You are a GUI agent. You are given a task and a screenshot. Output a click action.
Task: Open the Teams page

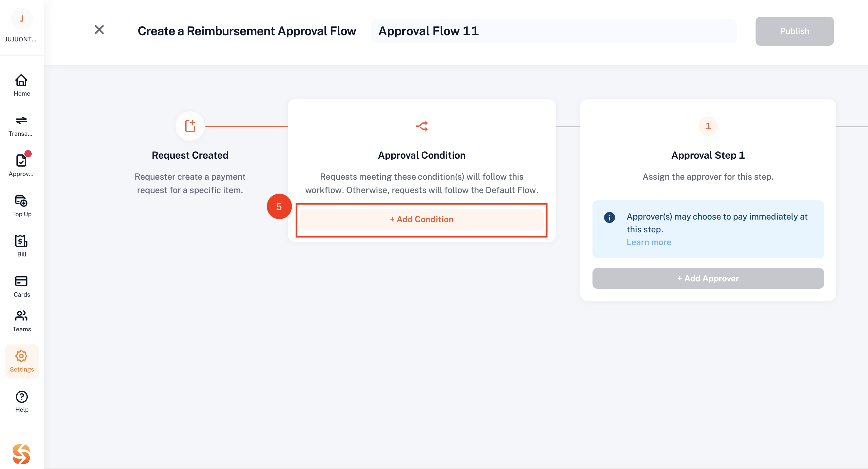pyautogui.click(x=22, y=321)
